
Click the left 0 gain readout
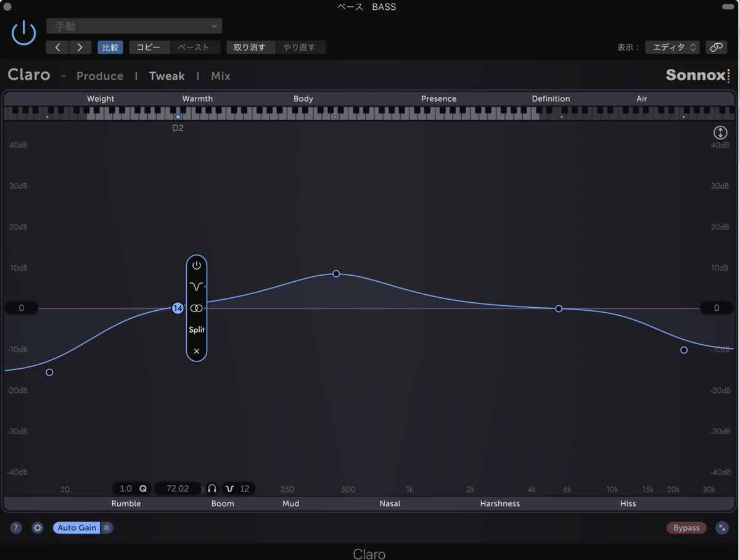pos(21,308)
